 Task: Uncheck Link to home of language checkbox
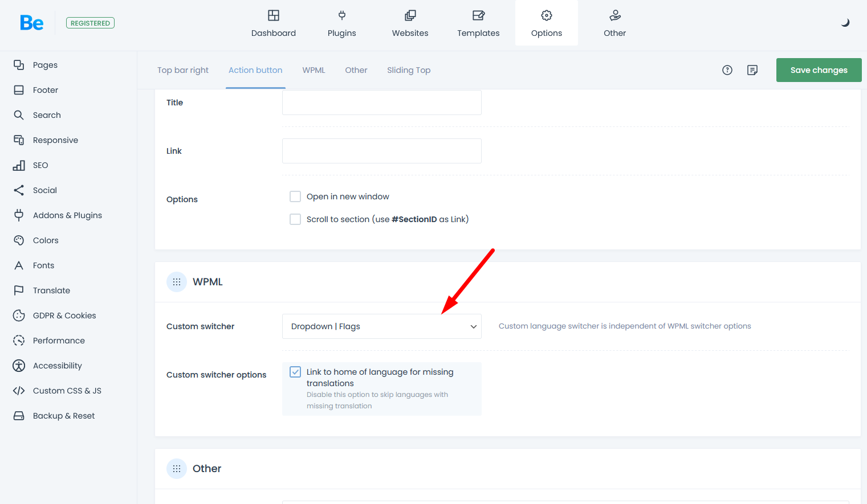295,372
